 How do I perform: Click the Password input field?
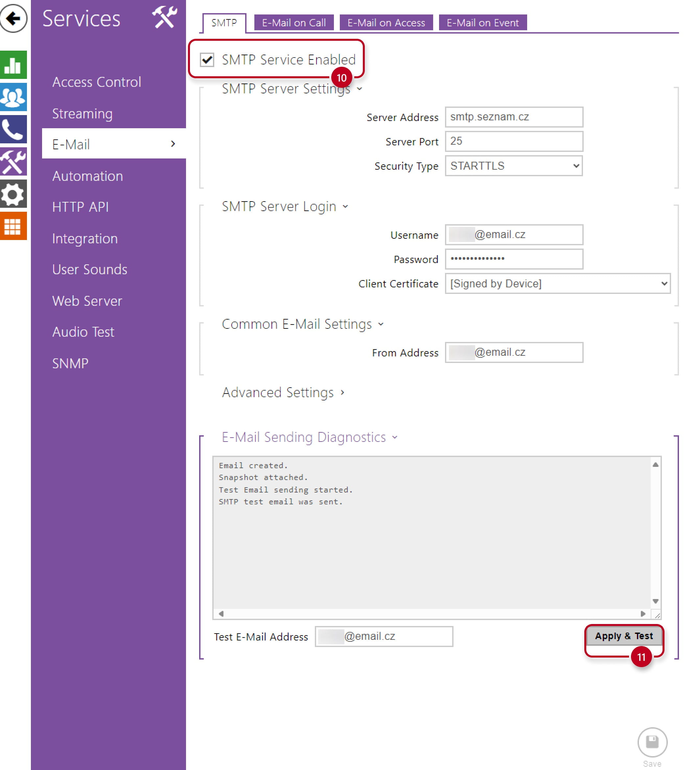click(514, 259)
